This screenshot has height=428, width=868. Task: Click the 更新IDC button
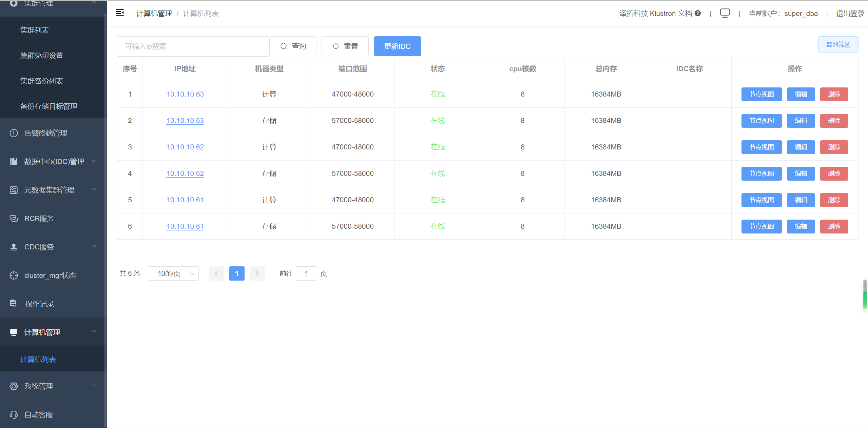tap(397, 46)
